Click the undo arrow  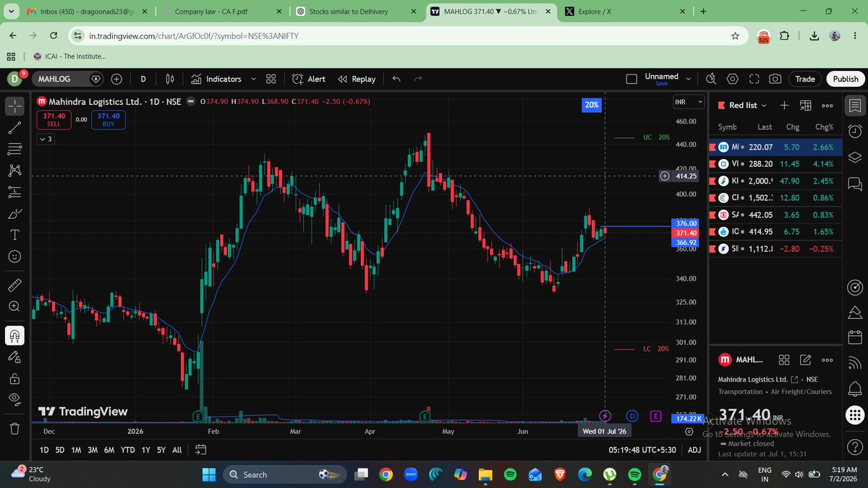coord(396,79)
